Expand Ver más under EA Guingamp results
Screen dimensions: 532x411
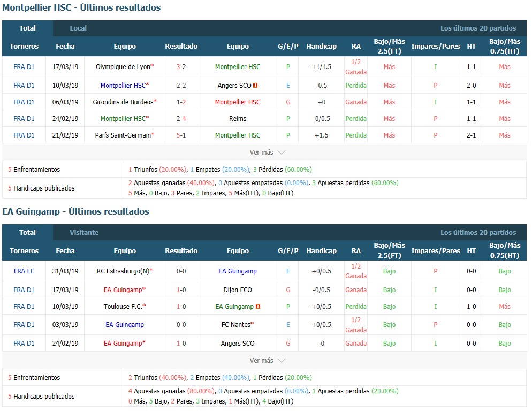(267, 361)
